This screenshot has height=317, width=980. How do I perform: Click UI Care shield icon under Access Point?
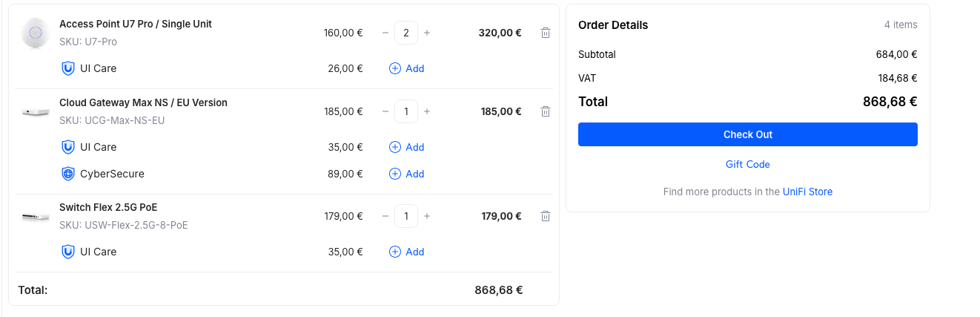pos(67,68)
